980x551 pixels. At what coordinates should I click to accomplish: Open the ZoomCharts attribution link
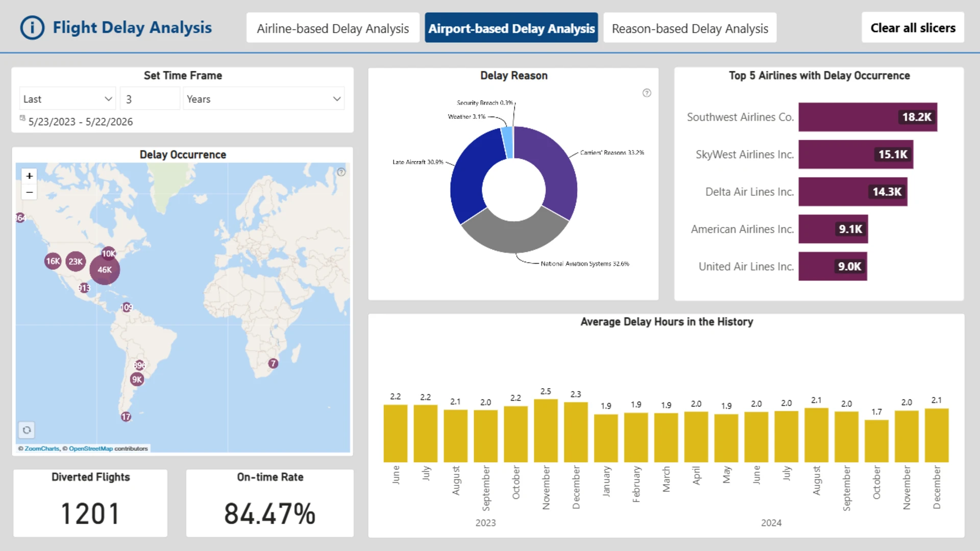click(x=42, y=448)
